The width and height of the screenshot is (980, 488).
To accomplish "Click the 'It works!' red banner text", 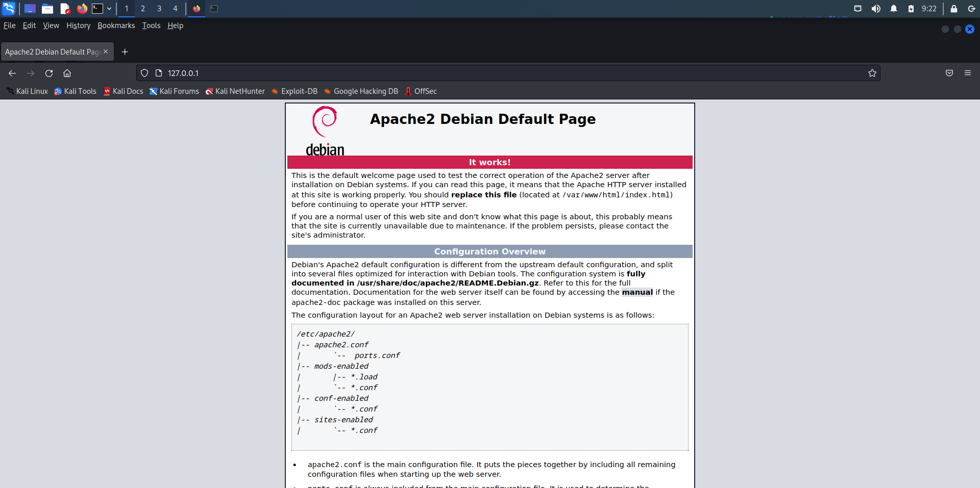I will click(x=490, y=162).
